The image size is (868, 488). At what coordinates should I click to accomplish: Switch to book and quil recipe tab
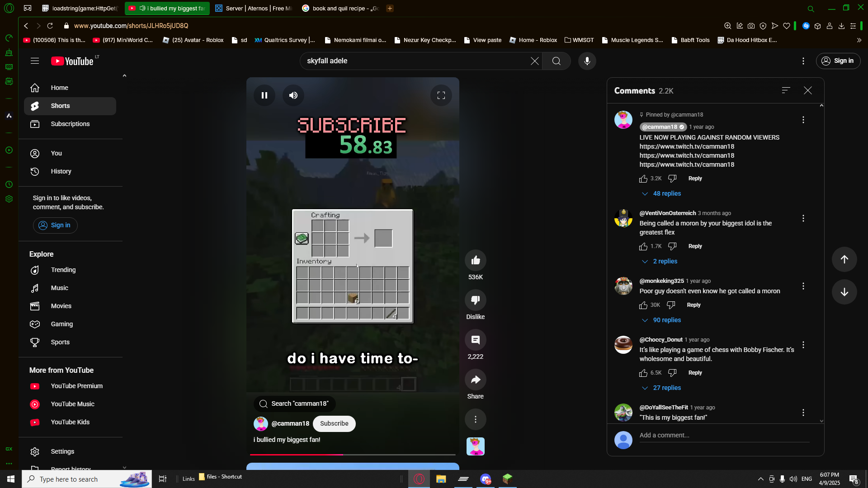[340, 8]
